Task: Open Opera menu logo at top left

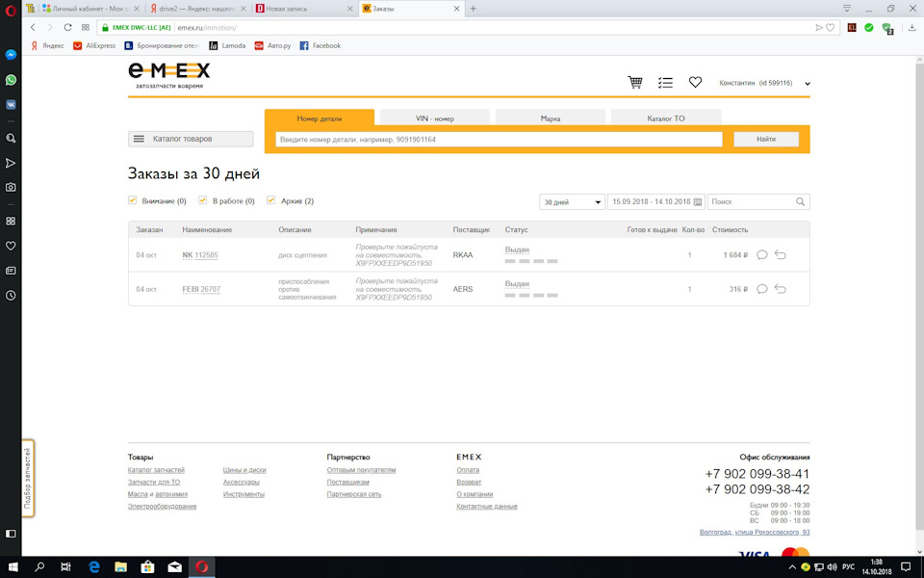Action: point(11,10)
